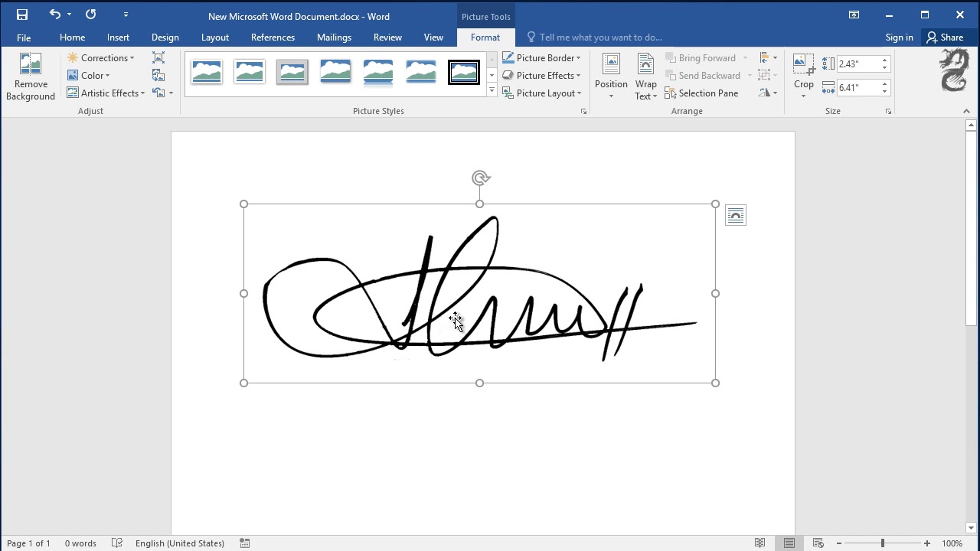The width and height of the screenshot is (980, 551).
Task: Click the Share button
Action: pyautogui.click(x=945, y=37)
